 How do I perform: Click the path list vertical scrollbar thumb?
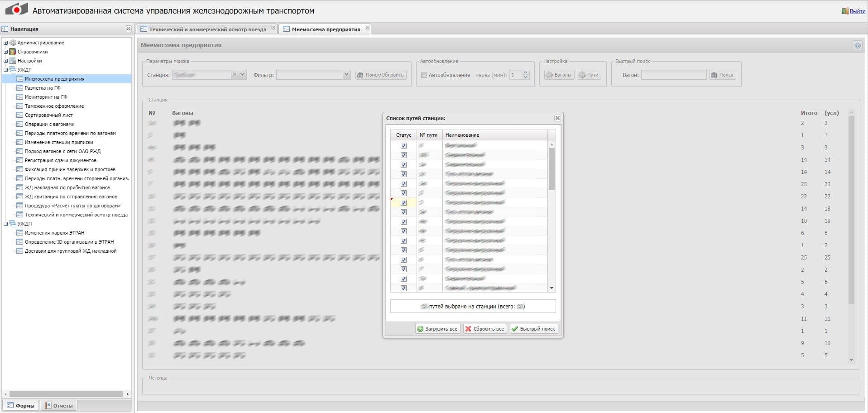click(x=551, y=168)
